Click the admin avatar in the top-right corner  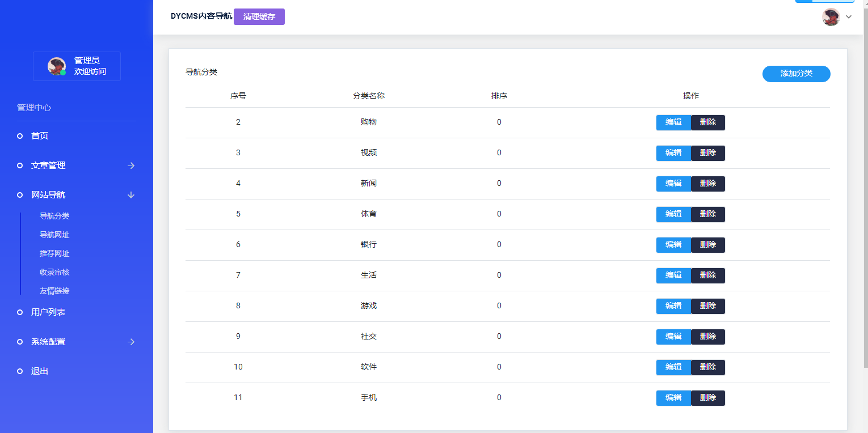[x=831, y=17]
